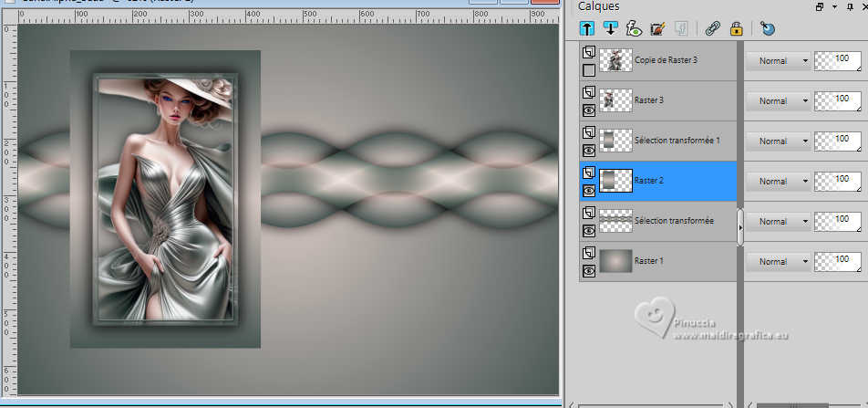Click thumbnail of Sélection transformée 1 layer

click(615, 141)
